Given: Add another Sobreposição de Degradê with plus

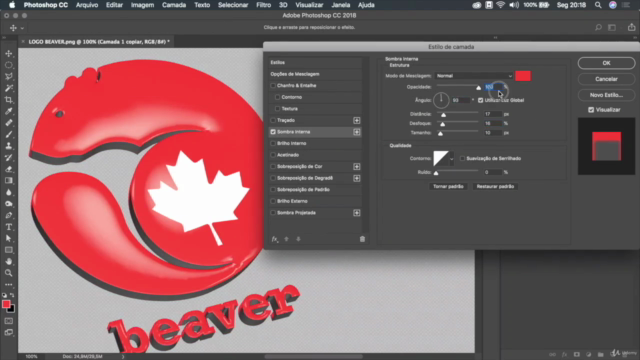Looking at the screenshot, I should tap(357, 178).
